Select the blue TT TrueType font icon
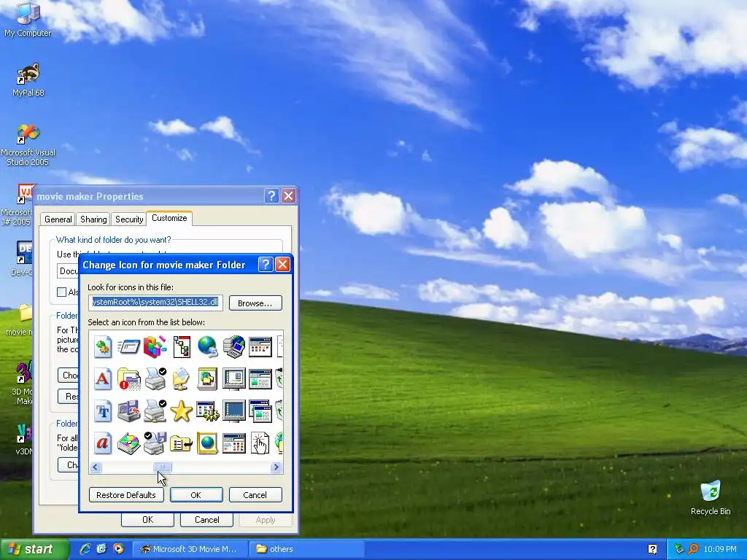 click(102, 411)
